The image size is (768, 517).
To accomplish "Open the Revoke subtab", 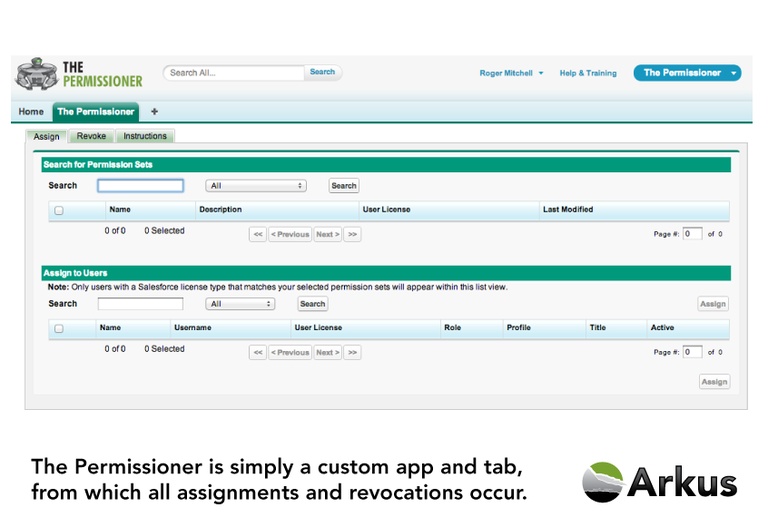I will (x=91, y=136).
